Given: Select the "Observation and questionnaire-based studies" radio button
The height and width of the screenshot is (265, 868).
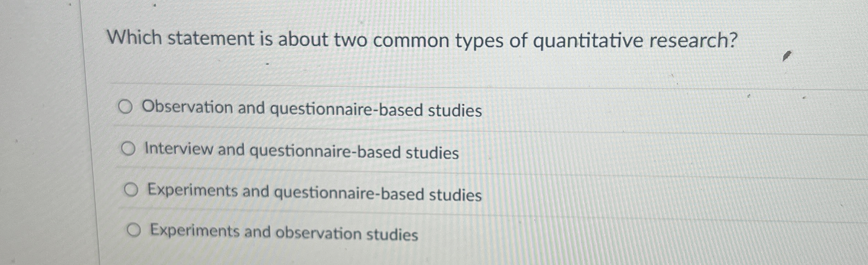Looking at the screenshot, I should (x=125, y=108).
